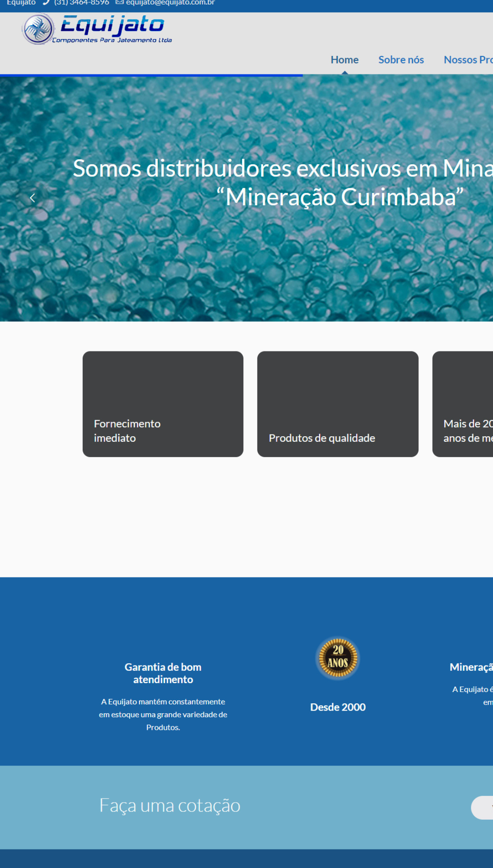
Task: Click the envelope email icon
Action: click(x=120, y=2)
